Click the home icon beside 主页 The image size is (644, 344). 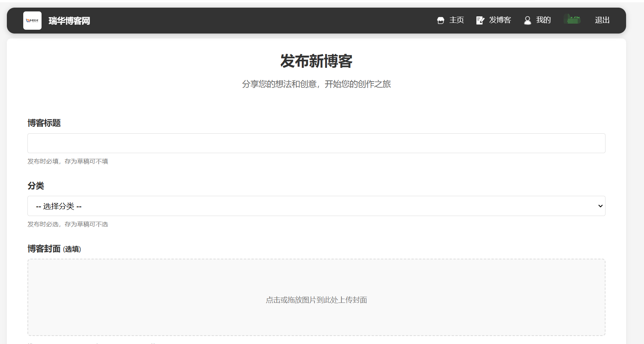441,21
